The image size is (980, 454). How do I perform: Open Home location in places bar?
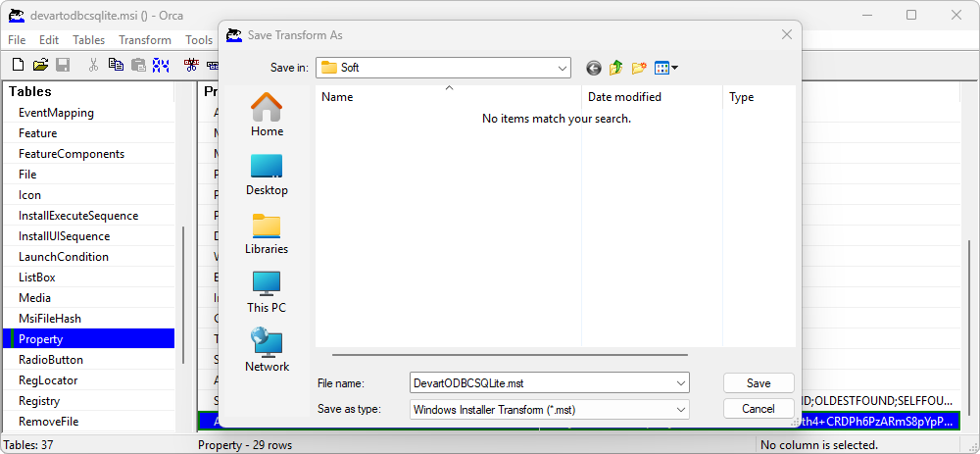click(267, 115)
